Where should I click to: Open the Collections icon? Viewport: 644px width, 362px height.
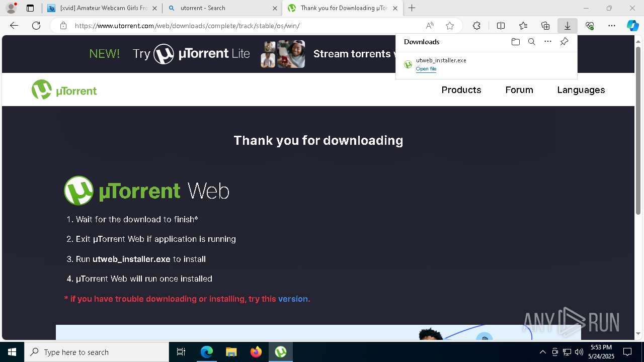545,26
